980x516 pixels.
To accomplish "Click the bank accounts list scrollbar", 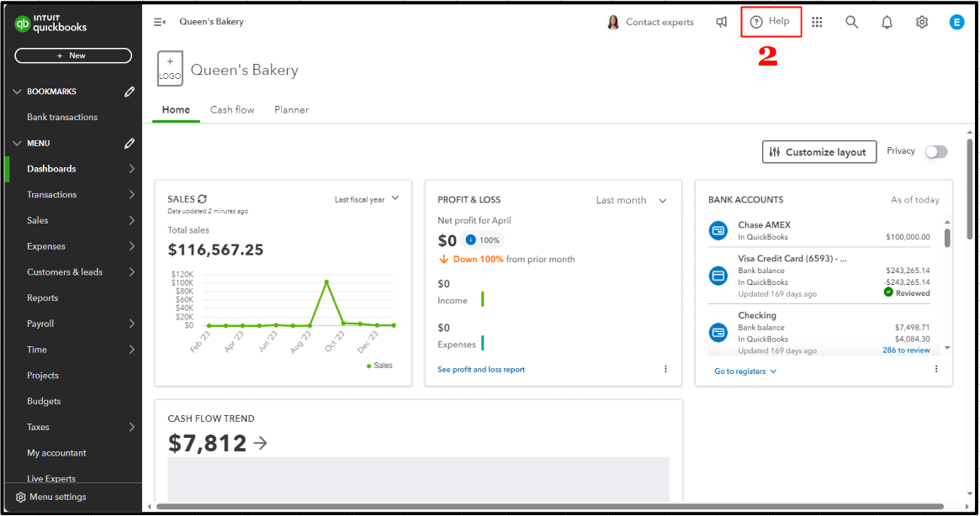I will (x=947, y=237).
